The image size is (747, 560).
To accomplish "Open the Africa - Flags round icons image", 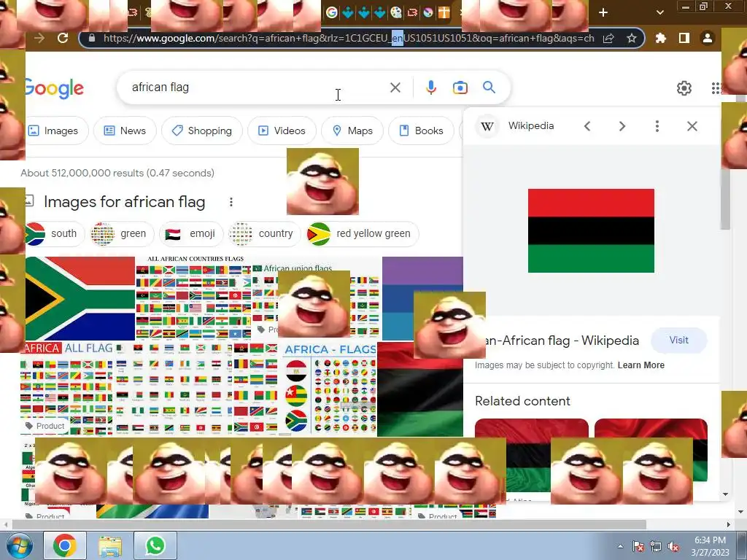I will pos(330,388).
